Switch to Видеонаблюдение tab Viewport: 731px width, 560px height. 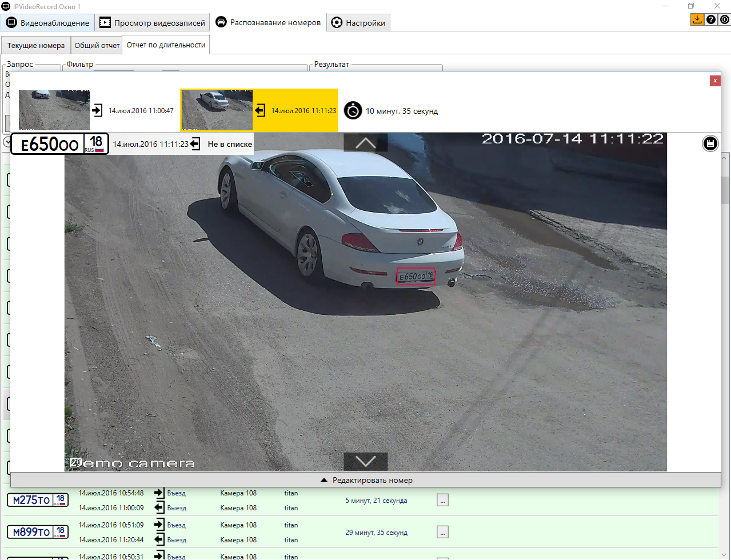pos(48,23)
